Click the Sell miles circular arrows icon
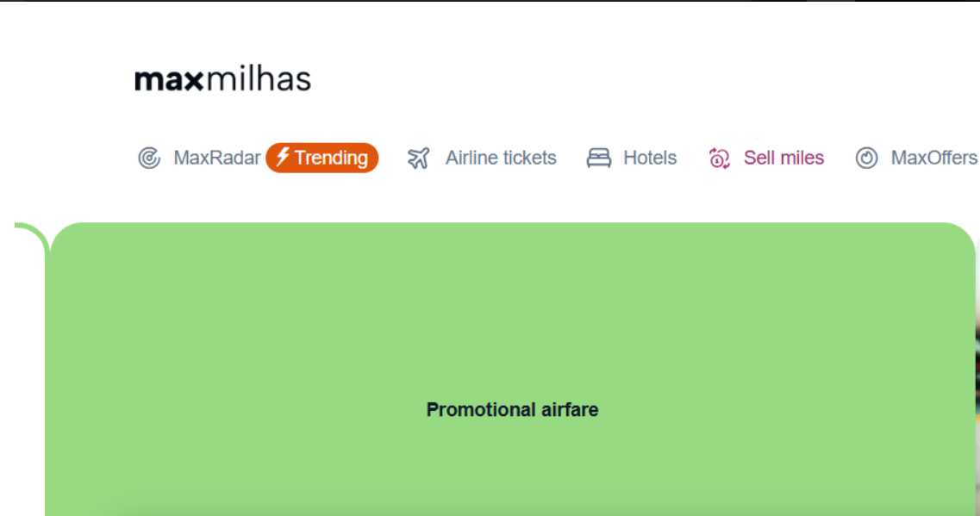 tap(720, 158)
